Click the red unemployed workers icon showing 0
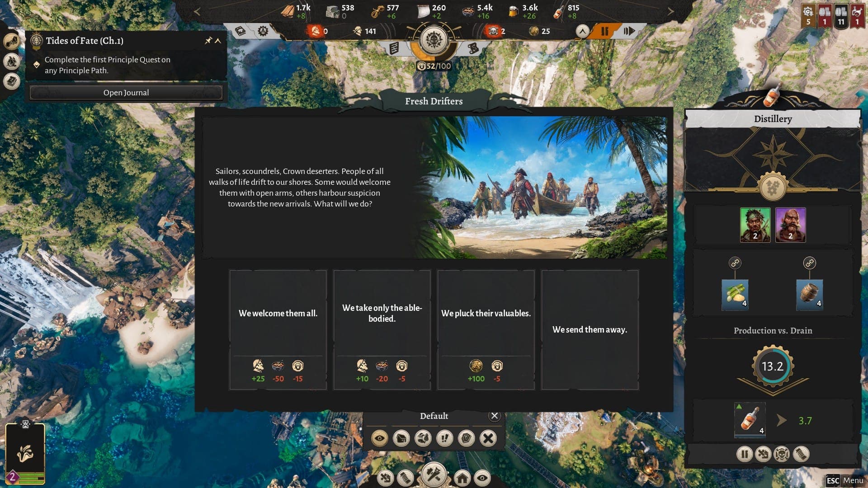The width and height of the screenshot is (868, 488). click(315, 31)
